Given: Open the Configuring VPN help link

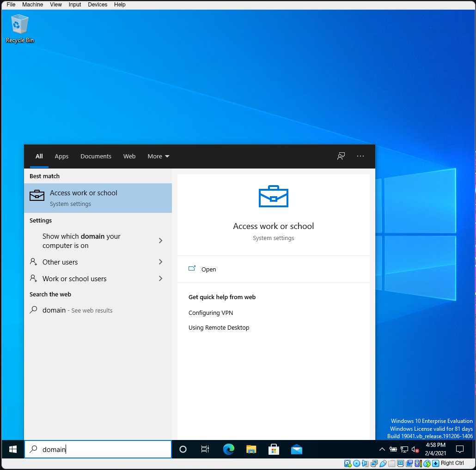Looking at the screenshot, I should click(211, 313).
